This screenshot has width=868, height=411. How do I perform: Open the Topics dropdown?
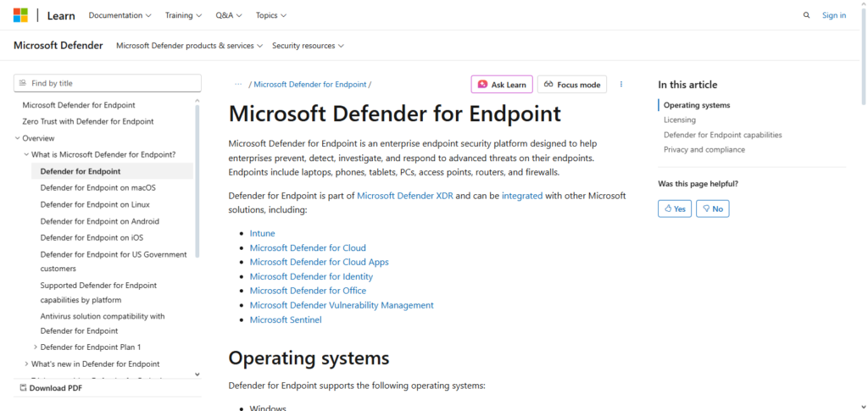pyautogui.click(x=270, y=15)
